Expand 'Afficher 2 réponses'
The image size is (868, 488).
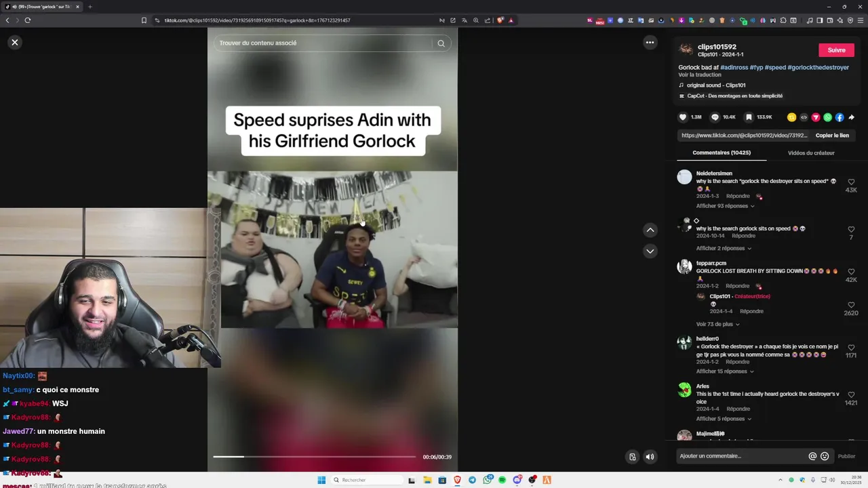tap(724, 248)
